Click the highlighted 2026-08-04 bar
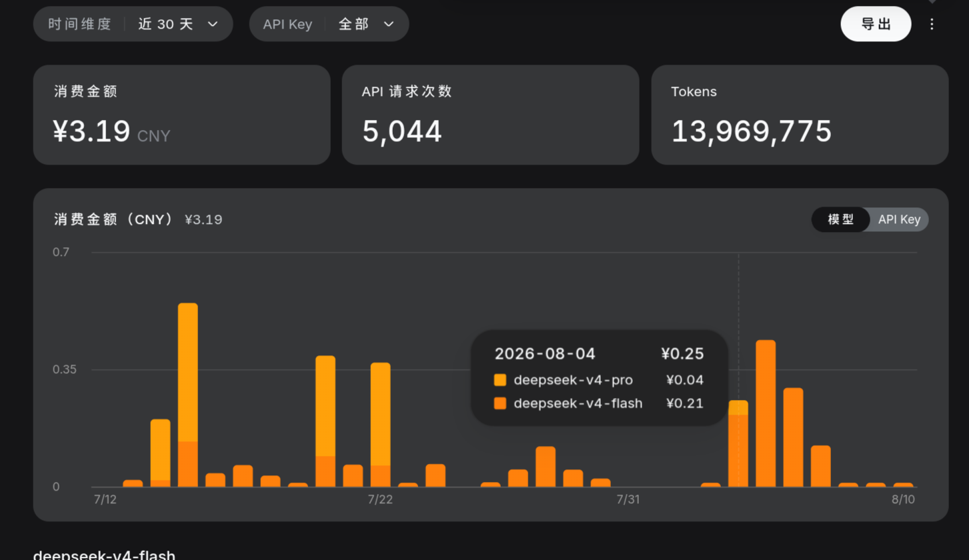Image resolution: width=969 pixels, height=560 pixels. click(x=738, y=443)
